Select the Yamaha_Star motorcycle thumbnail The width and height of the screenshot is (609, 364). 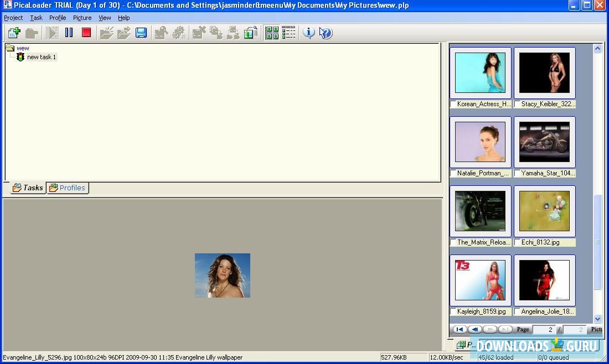(544, 142)
